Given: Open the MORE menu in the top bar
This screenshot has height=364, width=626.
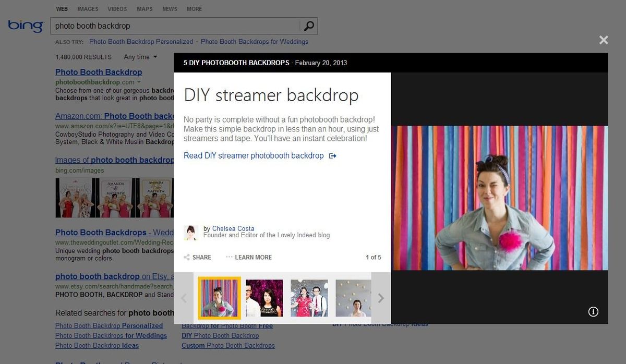Looking at the screenshot, I should click(x=194, y=9).
